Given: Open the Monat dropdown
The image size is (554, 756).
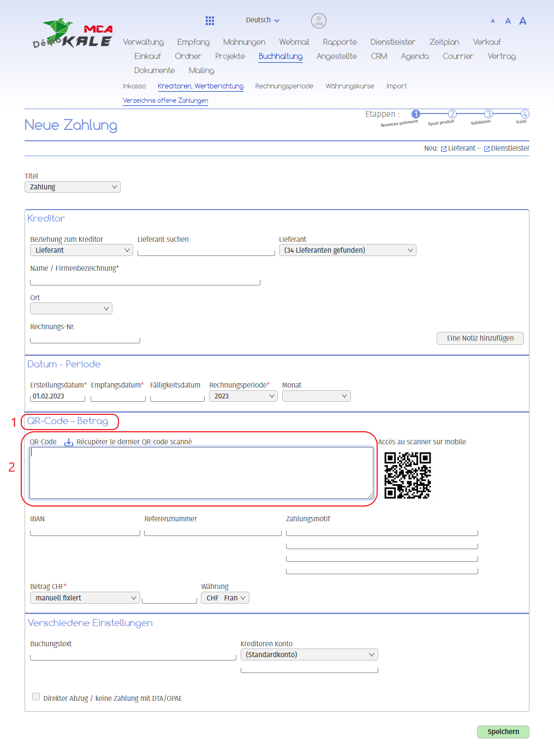Looking at the screenshot, I should tap(316, 396).
